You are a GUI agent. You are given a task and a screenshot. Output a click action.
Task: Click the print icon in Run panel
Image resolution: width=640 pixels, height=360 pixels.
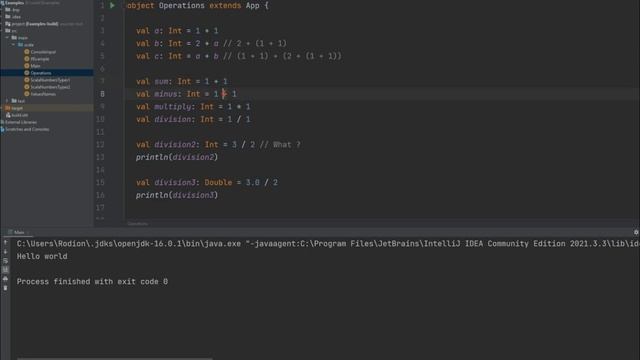pos(5,278)
